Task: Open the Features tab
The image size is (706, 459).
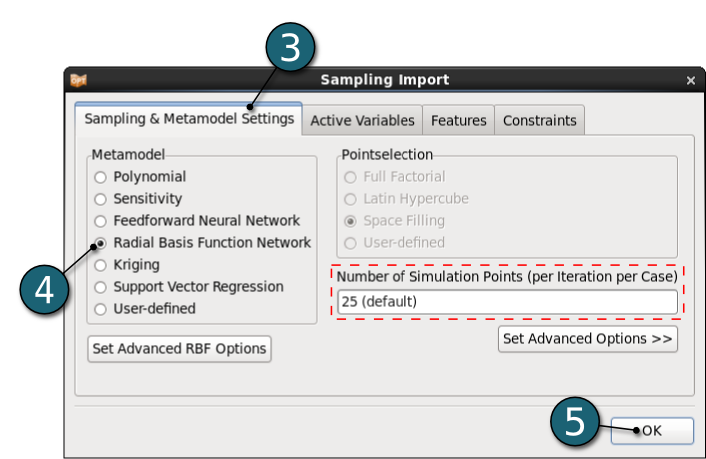Action: (x=458, y=120)
